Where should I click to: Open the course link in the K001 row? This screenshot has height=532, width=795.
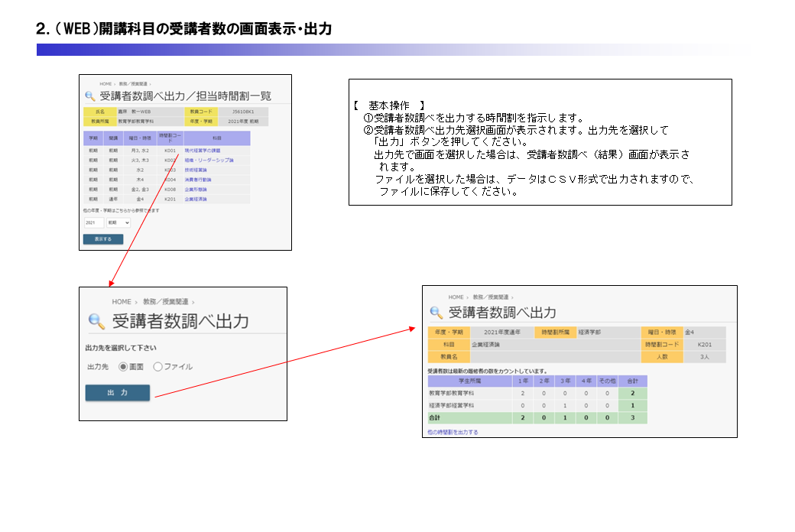(203, 151)
